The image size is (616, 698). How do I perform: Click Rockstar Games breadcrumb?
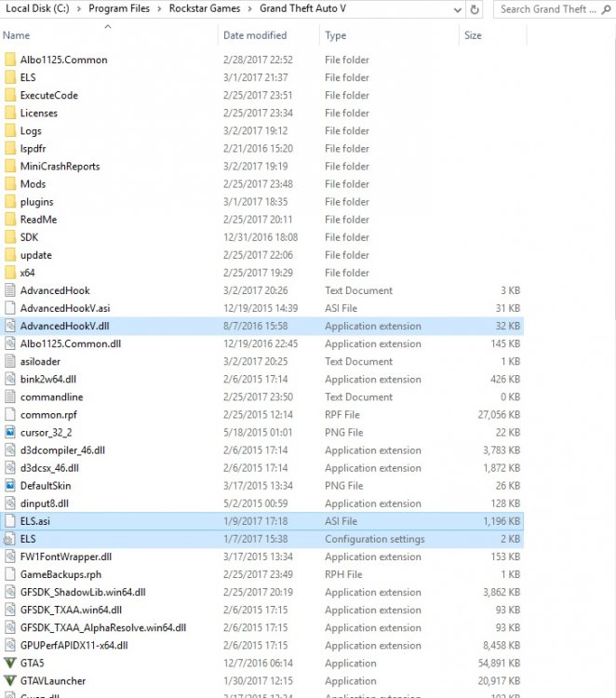(x=205, y=8)
